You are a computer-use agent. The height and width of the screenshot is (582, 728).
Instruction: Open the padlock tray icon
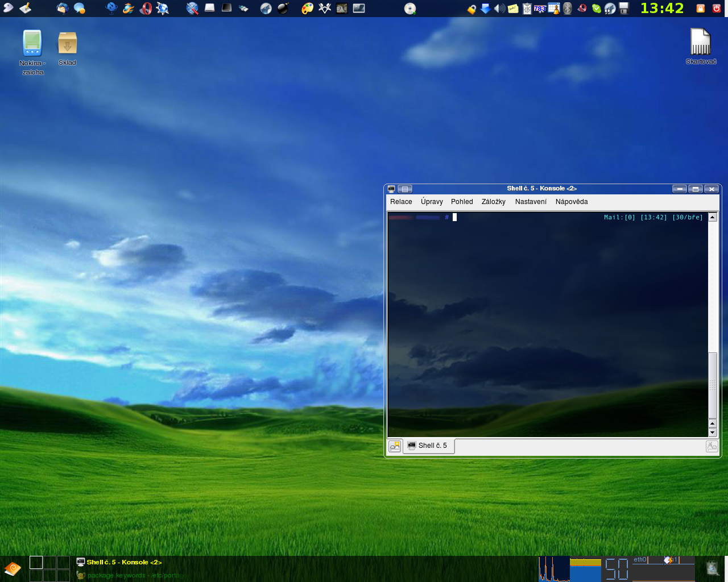(471, 9)
